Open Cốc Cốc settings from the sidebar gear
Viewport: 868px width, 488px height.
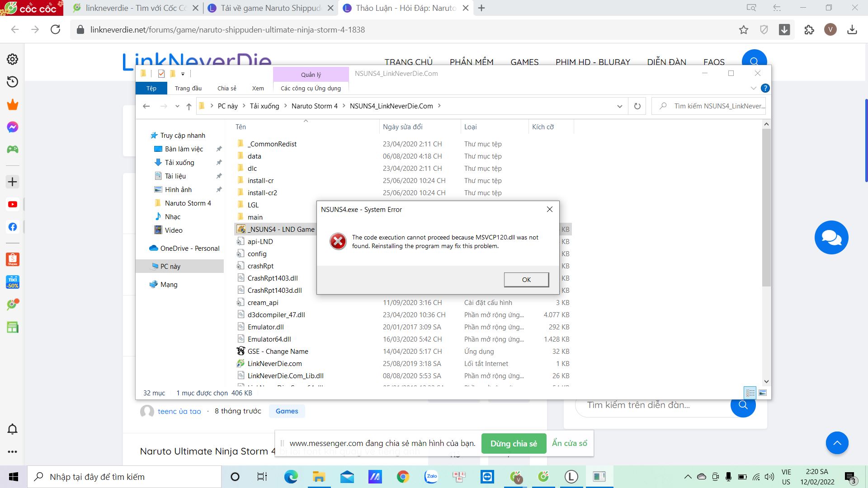(13, 59)
